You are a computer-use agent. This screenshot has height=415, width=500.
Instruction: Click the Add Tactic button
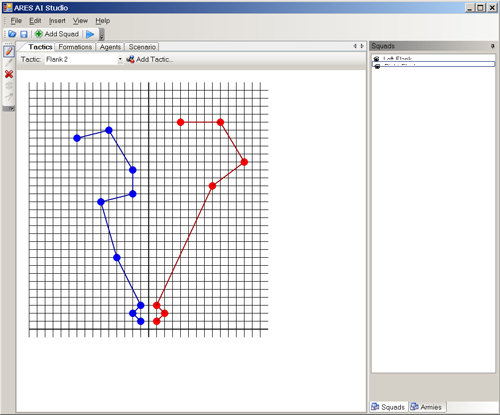[x=150, y=59]
